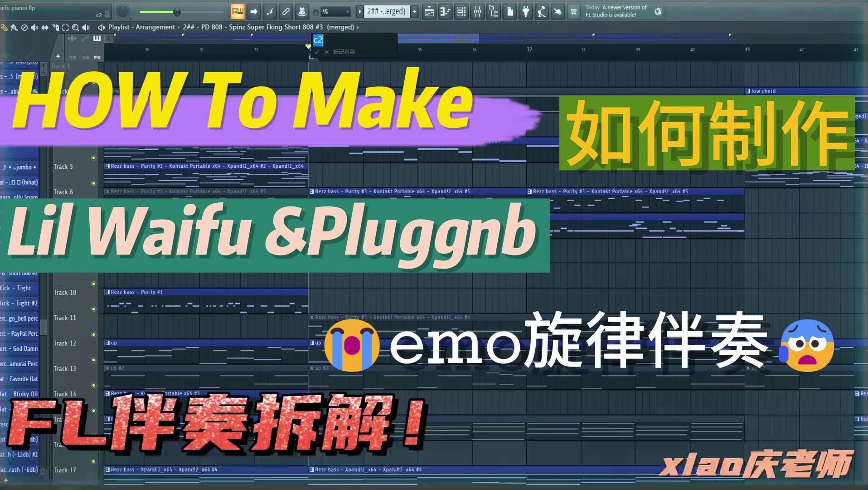The width and height of the screenshot is (868, 490).
Task: Click the PD 808 Spinz pattern breadcrumb
Action: [268, 27]
